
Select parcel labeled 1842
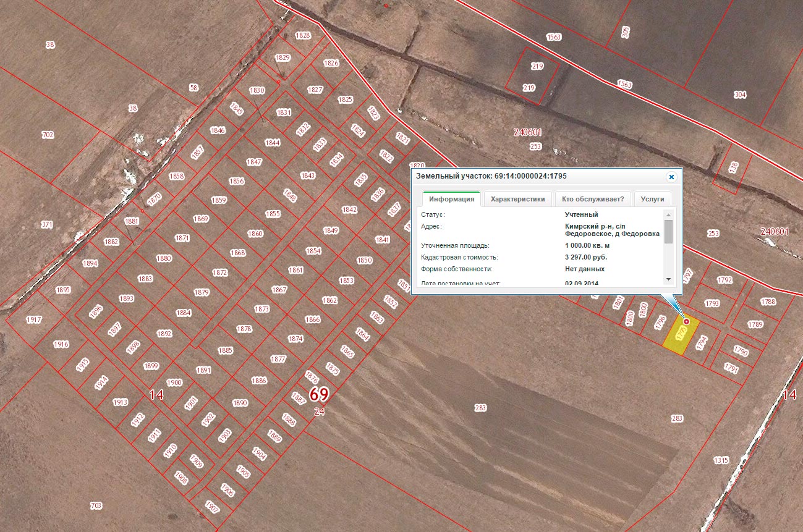349,209
